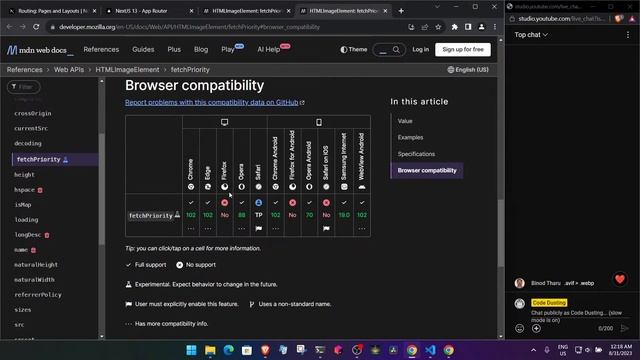Click Sign up for free button
The image size is (640, 360).
463,49
